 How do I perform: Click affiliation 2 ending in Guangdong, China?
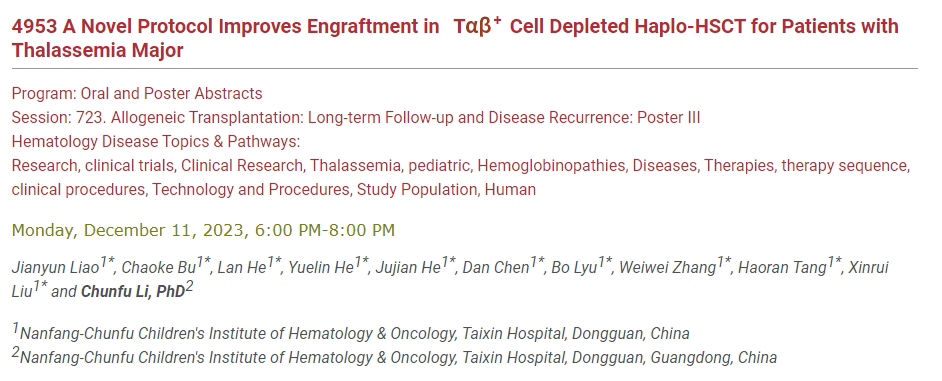click(x=394, y=357)
